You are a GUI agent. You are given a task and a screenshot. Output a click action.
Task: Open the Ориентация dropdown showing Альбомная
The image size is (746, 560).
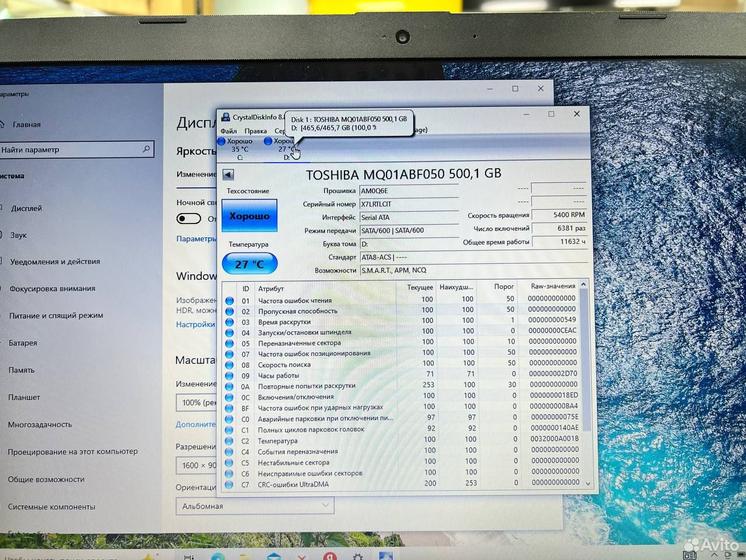pos(255,506)
